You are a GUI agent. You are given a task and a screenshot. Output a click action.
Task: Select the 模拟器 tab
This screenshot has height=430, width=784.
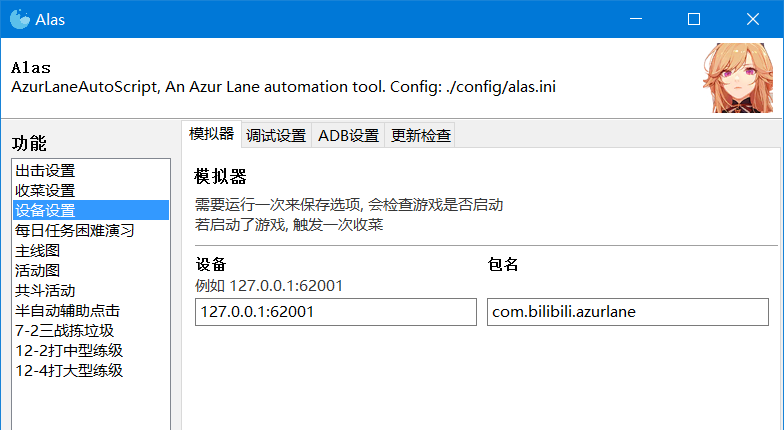point(211,135)
